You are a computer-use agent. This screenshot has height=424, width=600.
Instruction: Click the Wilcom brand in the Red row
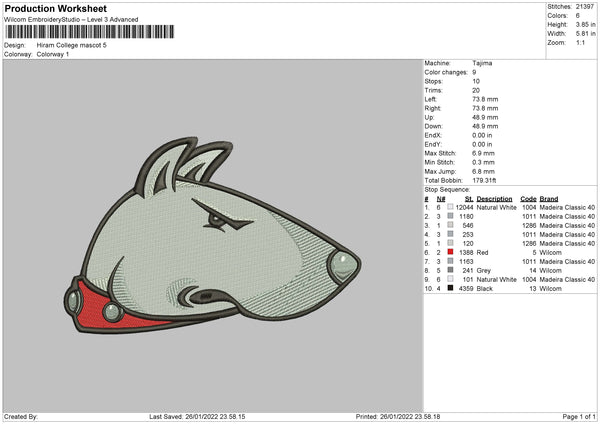pyautogui.click(x=551, y=253)
